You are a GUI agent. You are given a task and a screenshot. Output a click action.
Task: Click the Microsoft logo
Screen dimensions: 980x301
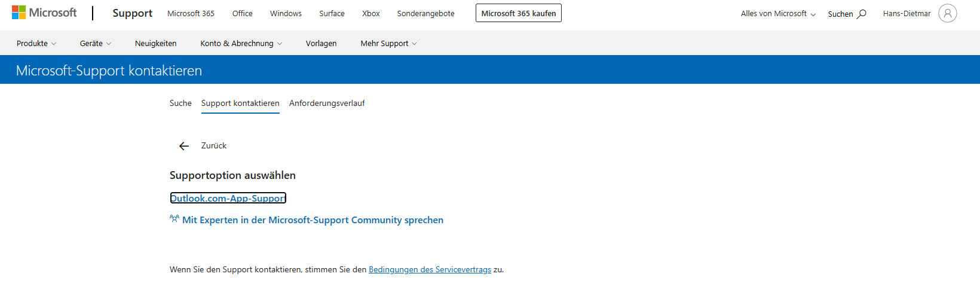click(x=44, y=13)
